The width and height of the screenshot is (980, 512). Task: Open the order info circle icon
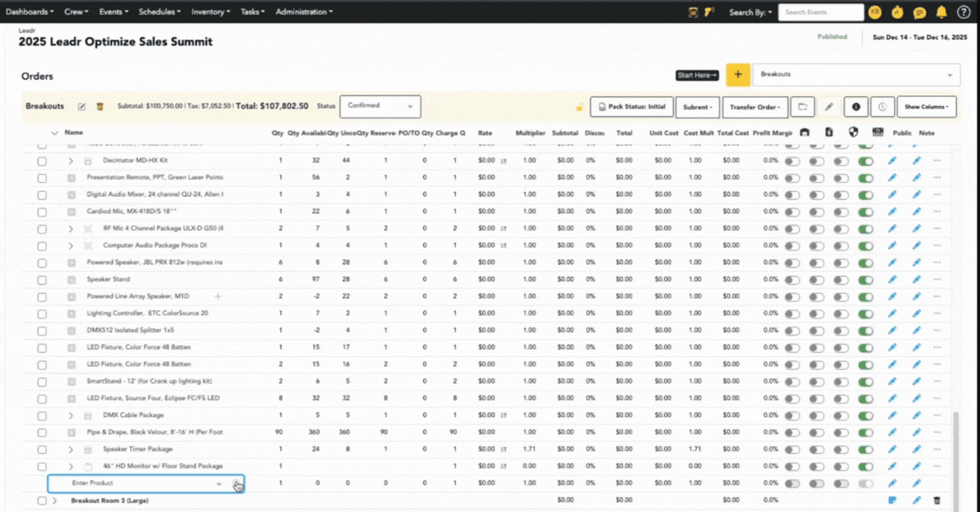click(x=855, y=107)
